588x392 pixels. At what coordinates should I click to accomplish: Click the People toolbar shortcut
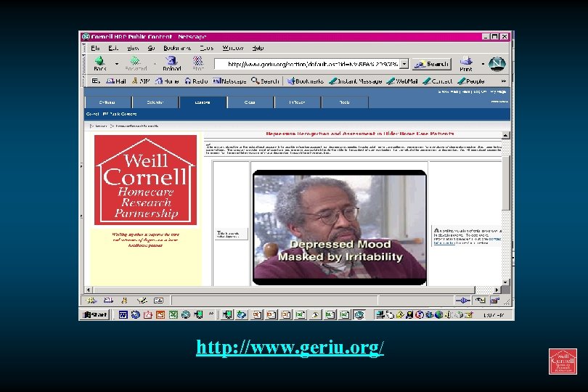click(x=471, y=81)
